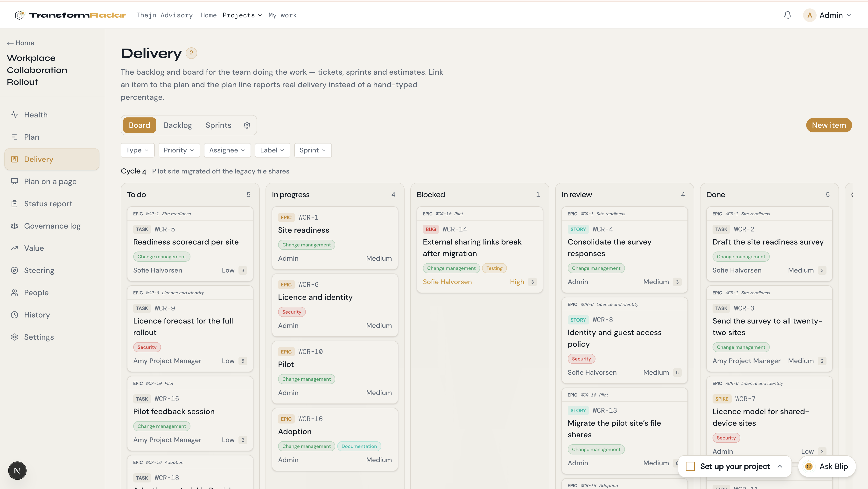Open the Governance log
The height and width of the screenshot is (489, 868).
click(52, 226)
